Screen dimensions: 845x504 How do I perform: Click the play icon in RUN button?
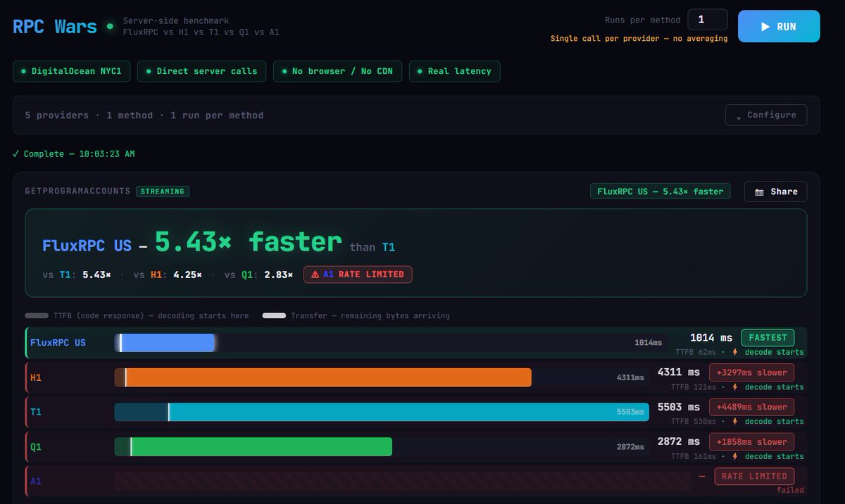tap(765, 27)
